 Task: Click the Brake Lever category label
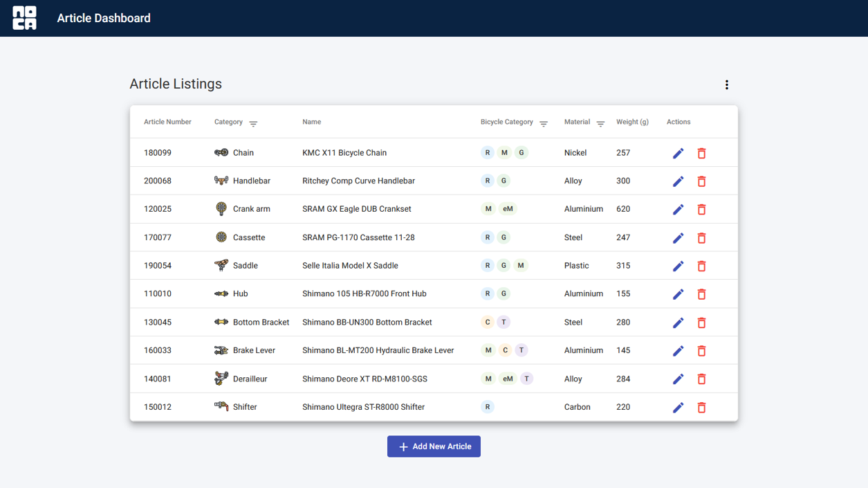(254, 350)
